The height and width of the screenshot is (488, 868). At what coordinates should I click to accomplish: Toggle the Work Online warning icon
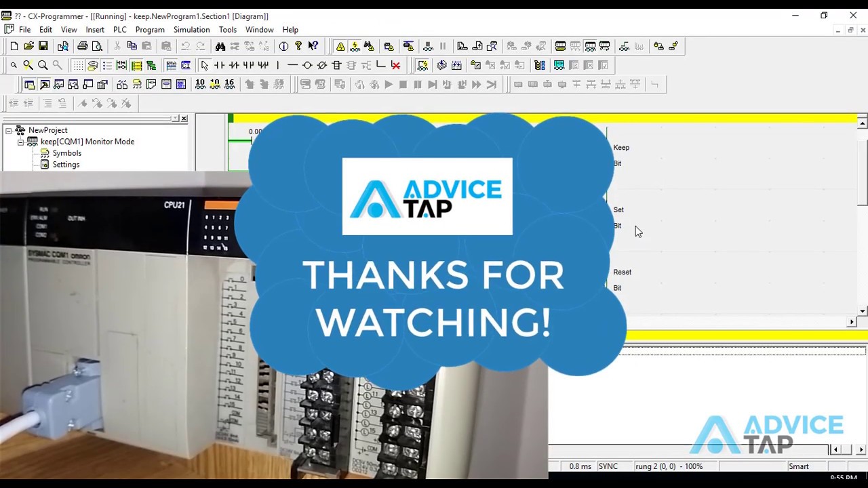(340, 46)
